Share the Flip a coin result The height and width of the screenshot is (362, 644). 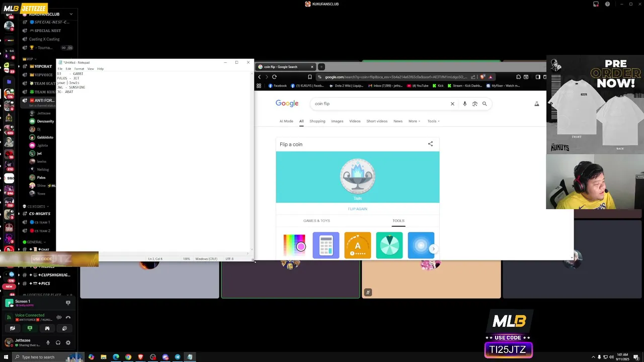point(430,144)
